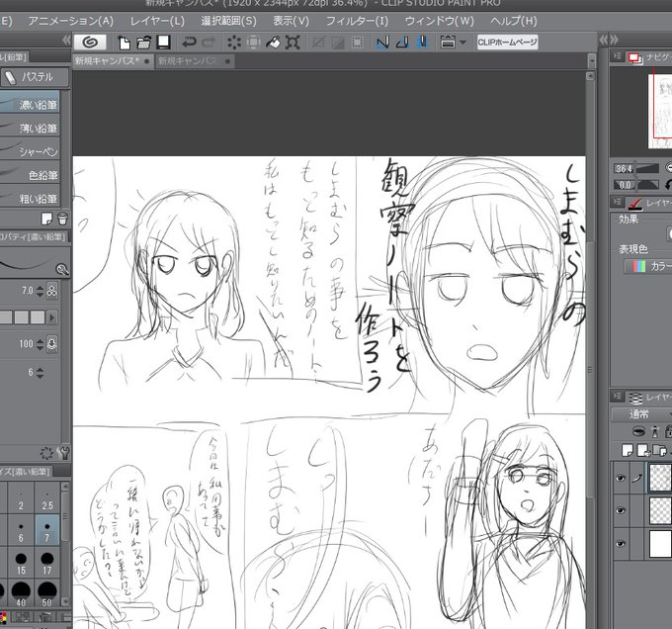Adjust brush density 100 stepper
Viewport: 672px width, 629px height.
[40, 344]
